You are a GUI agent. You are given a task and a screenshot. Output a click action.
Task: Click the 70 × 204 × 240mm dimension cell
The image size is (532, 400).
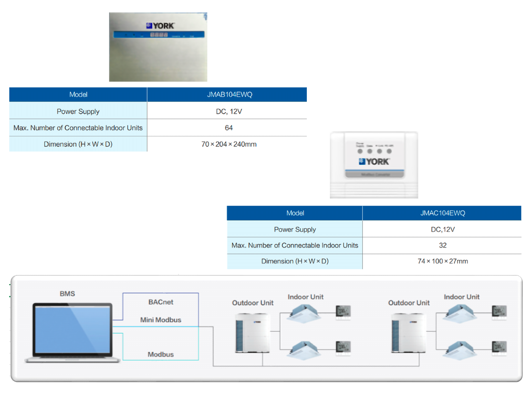coord(229,144)
